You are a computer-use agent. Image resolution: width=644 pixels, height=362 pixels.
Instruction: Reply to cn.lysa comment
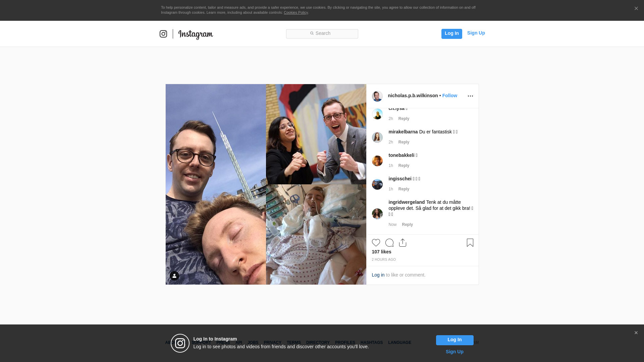click(404, 119)
